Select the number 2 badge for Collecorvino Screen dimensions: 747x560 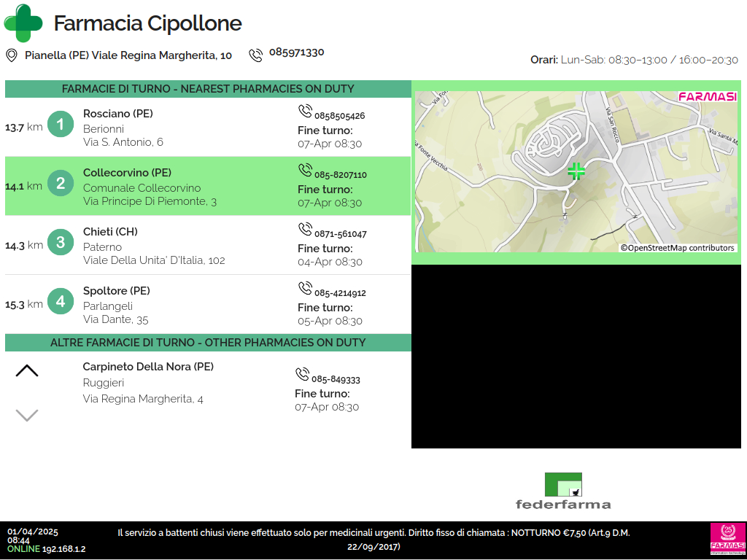pos(61,184)
